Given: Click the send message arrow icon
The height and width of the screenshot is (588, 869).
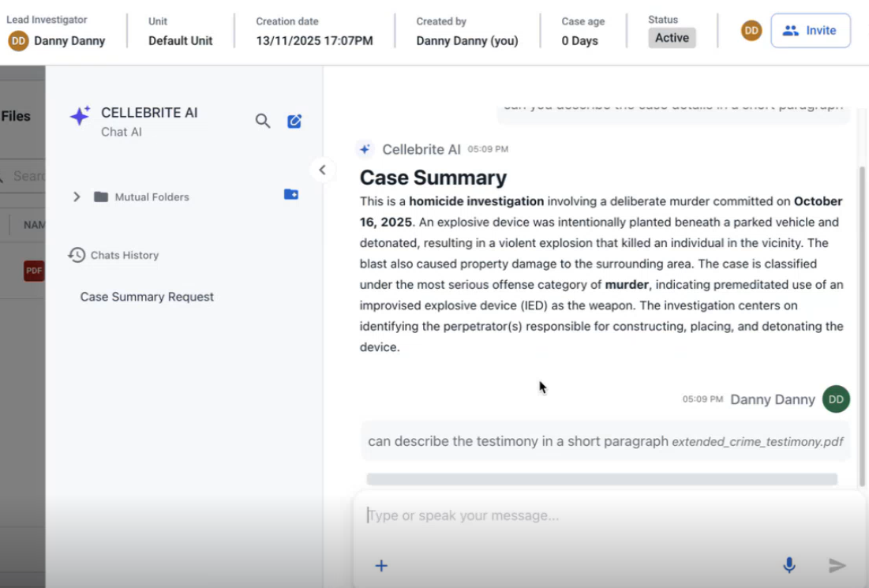Looking at the screenshot, I should (x=837, y=565).
